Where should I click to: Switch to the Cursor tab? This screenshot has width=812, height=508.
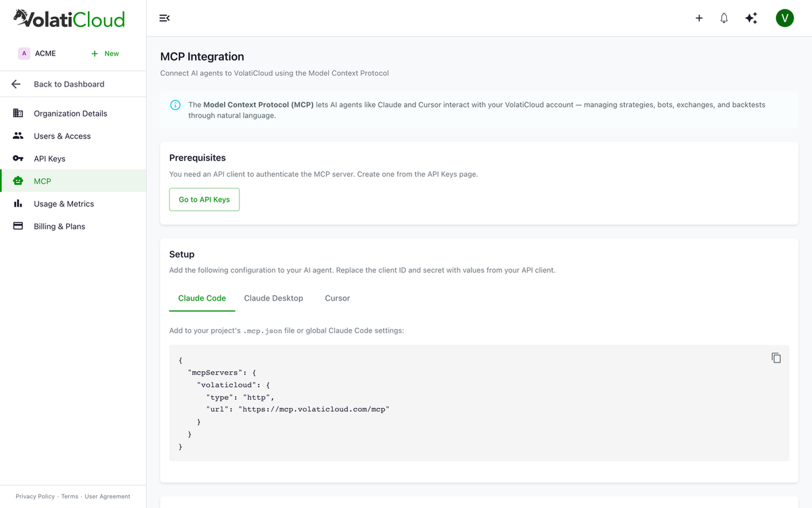coord(337,298)
